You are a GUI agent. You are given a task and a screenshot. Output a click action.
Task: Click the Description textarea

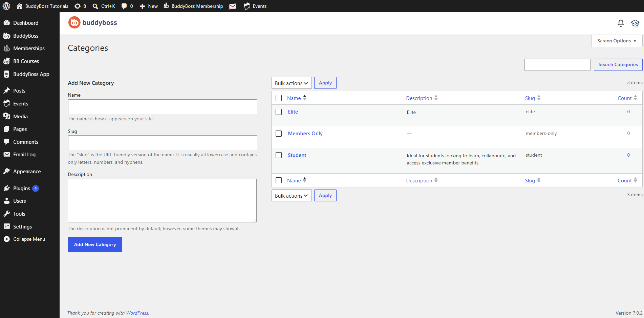(x=162, y=201)
